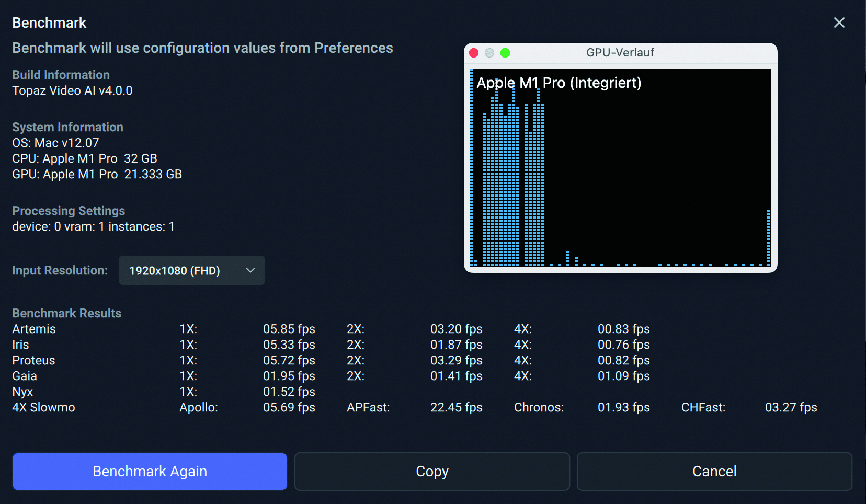Click the Benchmark Again button
The width and height of the screenshot is (866, 504).
click(x=150, y=471)
